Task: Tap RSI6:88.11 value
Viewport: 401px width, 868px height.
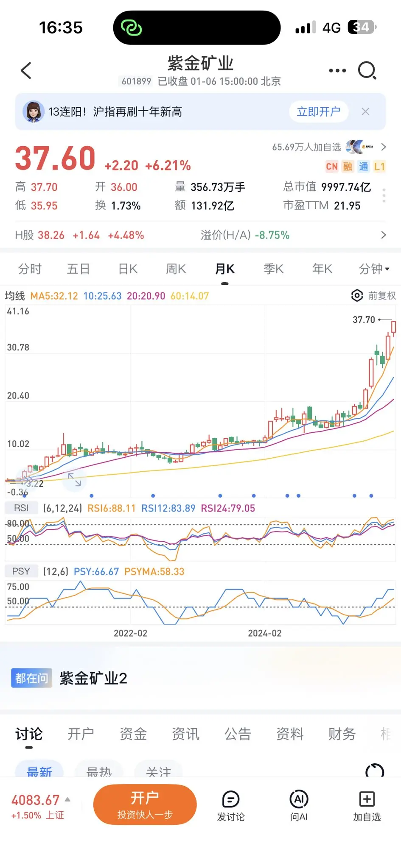Action: pyautogui.click(x=111, y=508)
